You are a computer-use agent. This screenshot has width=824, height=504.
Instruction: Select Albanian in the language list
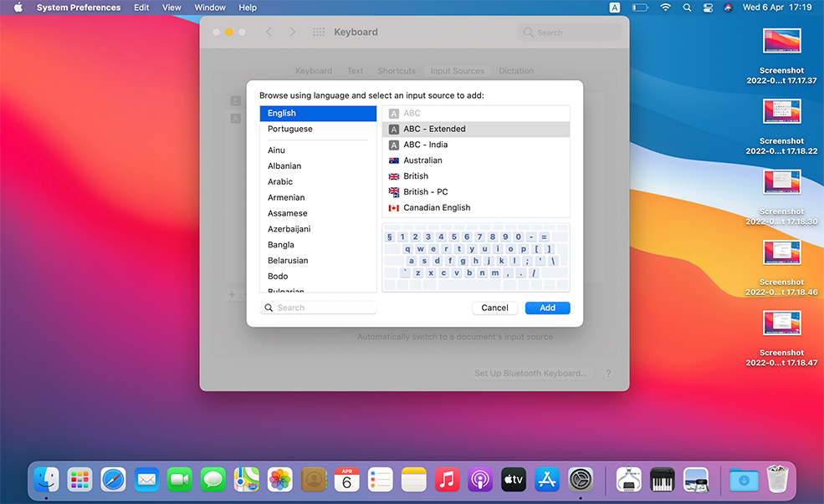[319, 165]
